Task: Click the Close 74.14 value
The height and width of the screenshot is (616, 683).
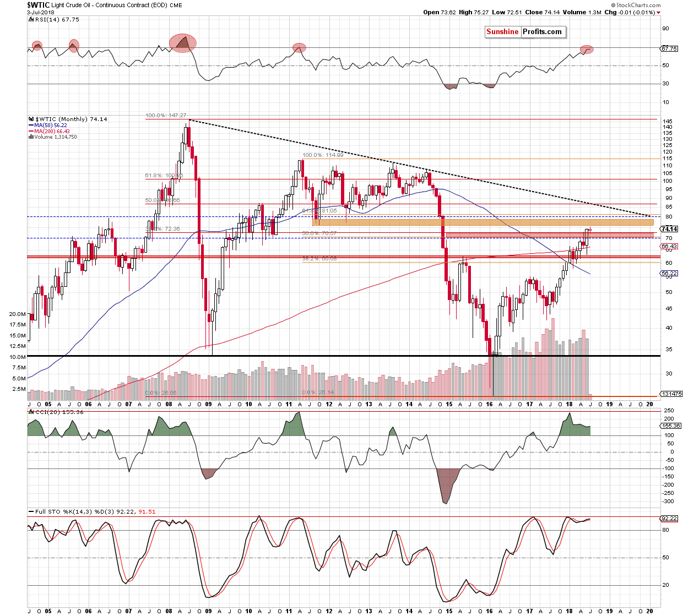Action: point(542,12)
